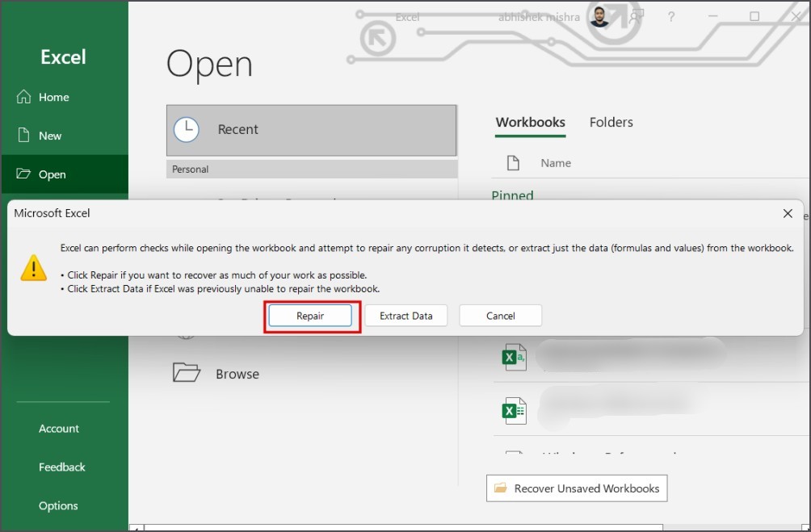Click the Personal section header
This screenshot has width=811, height=532.
coord(312,169)
